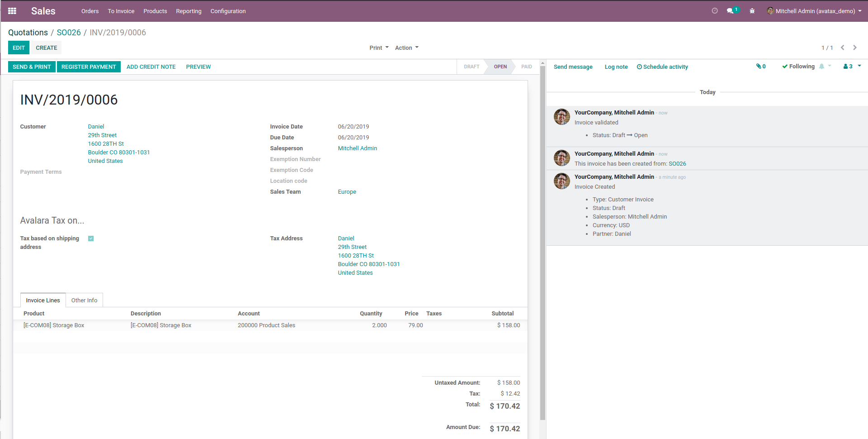868x439 pixels.
Task: Expand the Action dropdown
Action: tap(406, 48)
